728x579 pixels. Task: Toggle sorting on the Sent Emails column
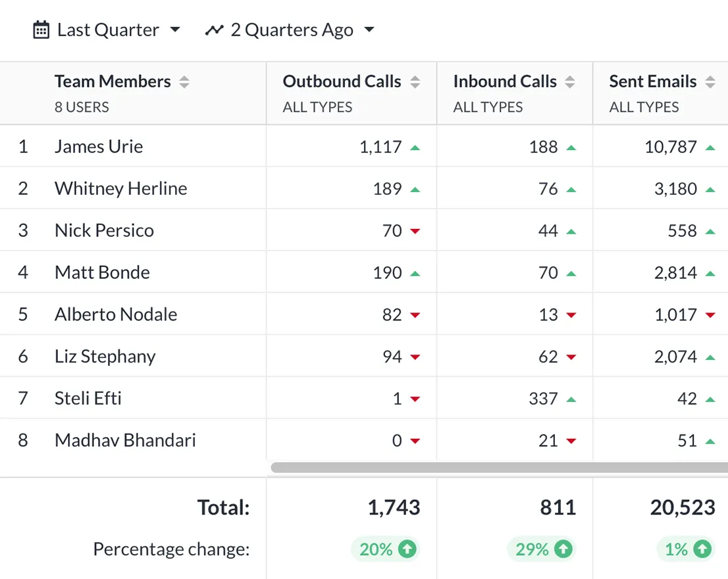710,81
